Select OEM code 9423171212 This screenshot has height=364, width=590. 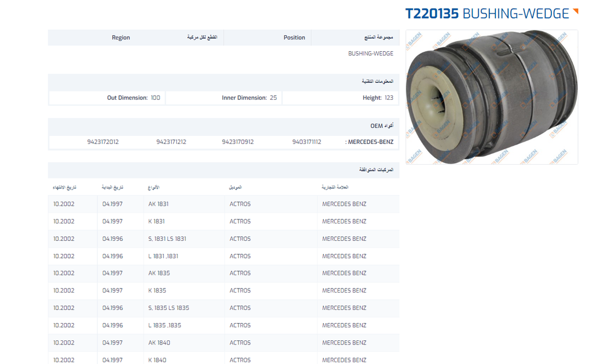click(x=171, y=142)
